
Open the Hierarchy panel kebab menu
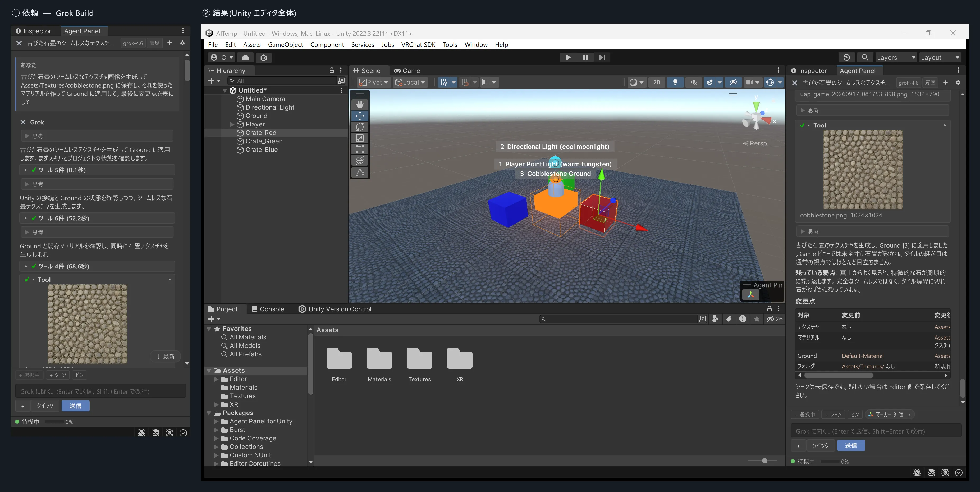(x=341, y=70)
